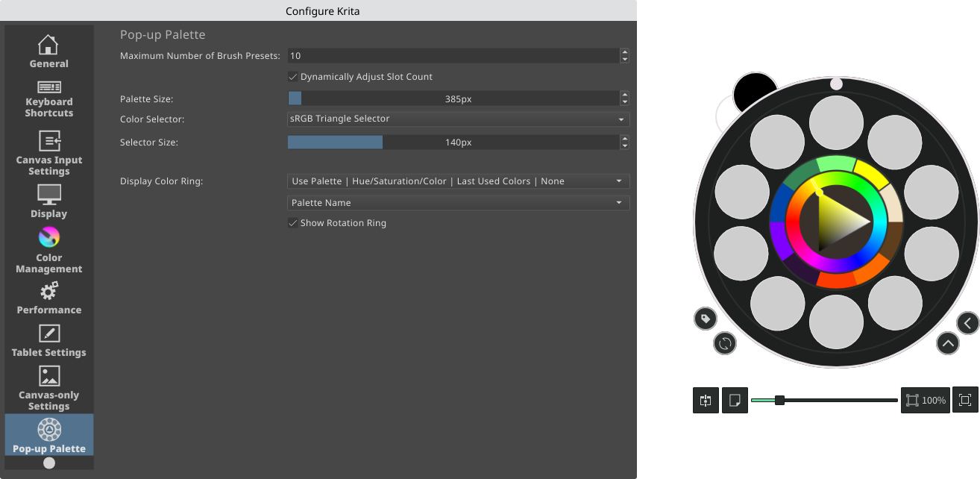Open the Display Color Ring dropdown
980x479 pixels.
click(x=459, y=181)
